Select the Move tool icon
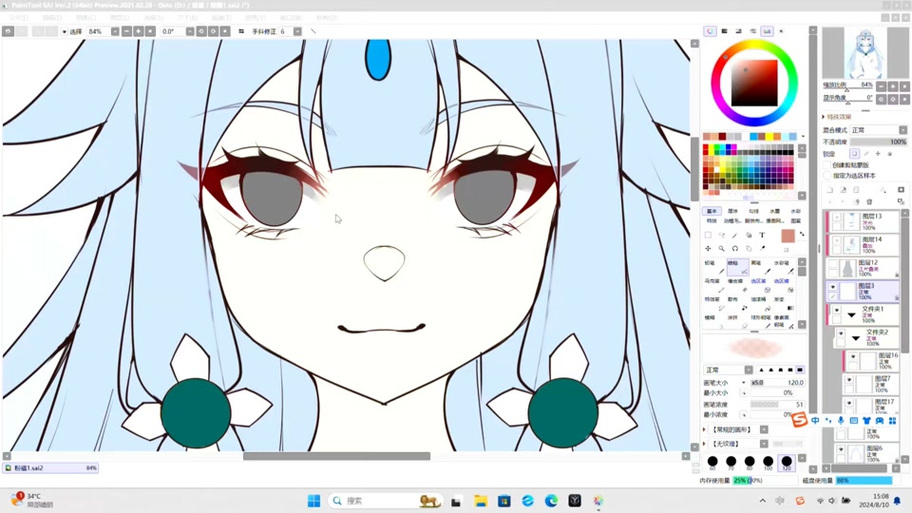The height and width of the screenshot is (513, 912). tap(708, 248)
